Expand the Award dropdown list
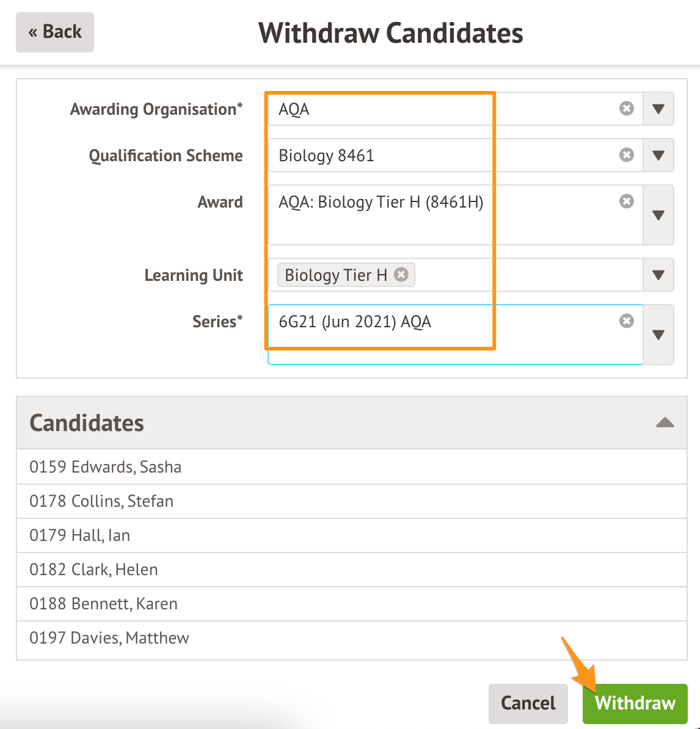 658,215
